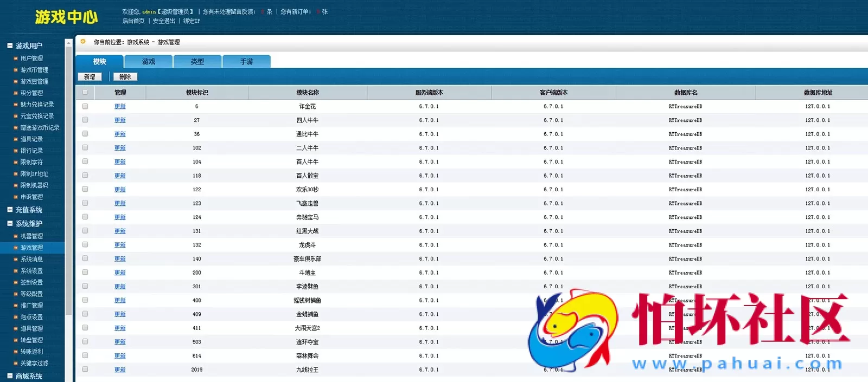This screenshot has width=868, height=382.
Task: Check the box for the 诈金花 row
Action: point(85,106)
